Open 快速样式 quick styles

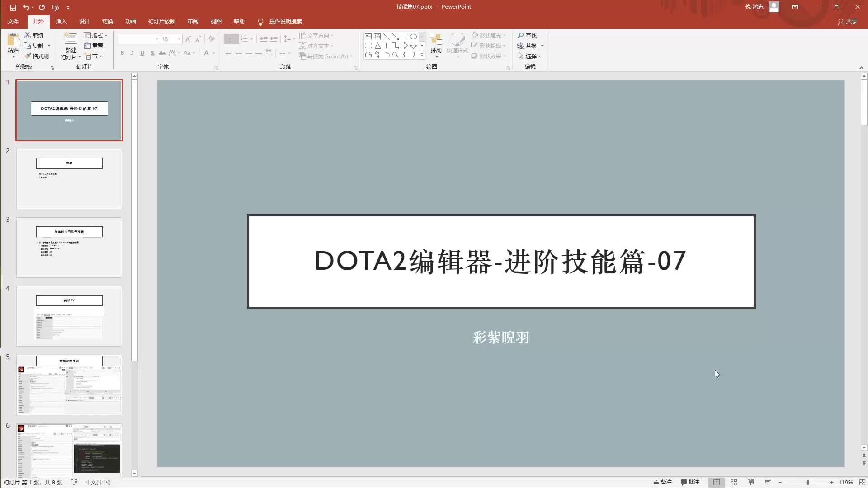(458, 44)
